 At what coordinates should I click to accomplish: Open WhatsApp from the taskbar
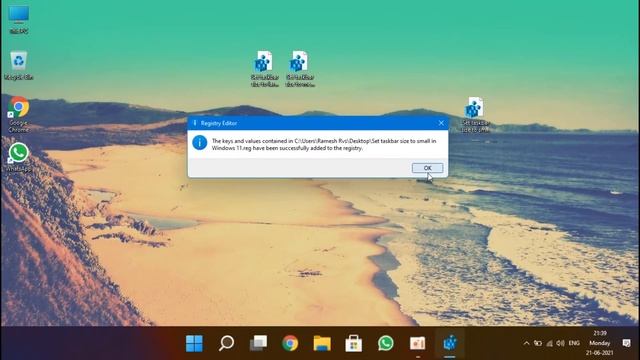coord(386,343)
